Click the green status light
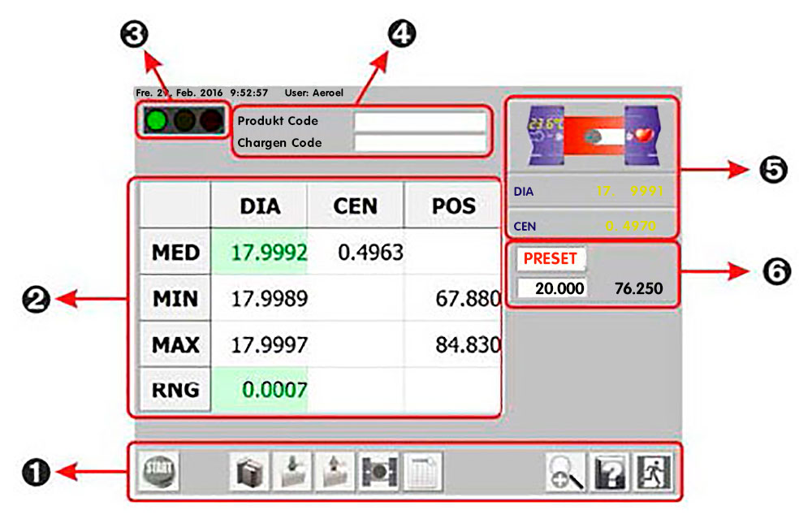Screen dimensions: 812x523 (x=158, y=122)
